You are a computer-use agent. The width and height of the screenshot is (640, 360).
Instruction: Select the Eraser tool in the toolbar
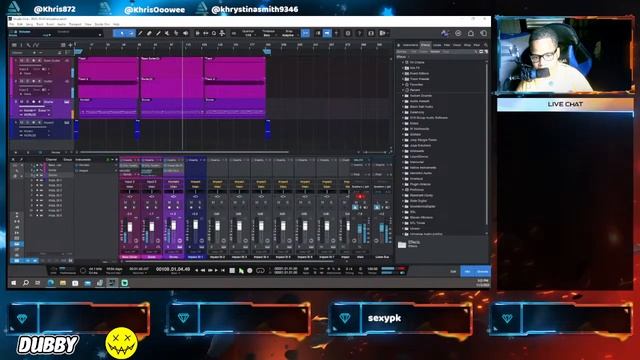click(x=149, y=33)
